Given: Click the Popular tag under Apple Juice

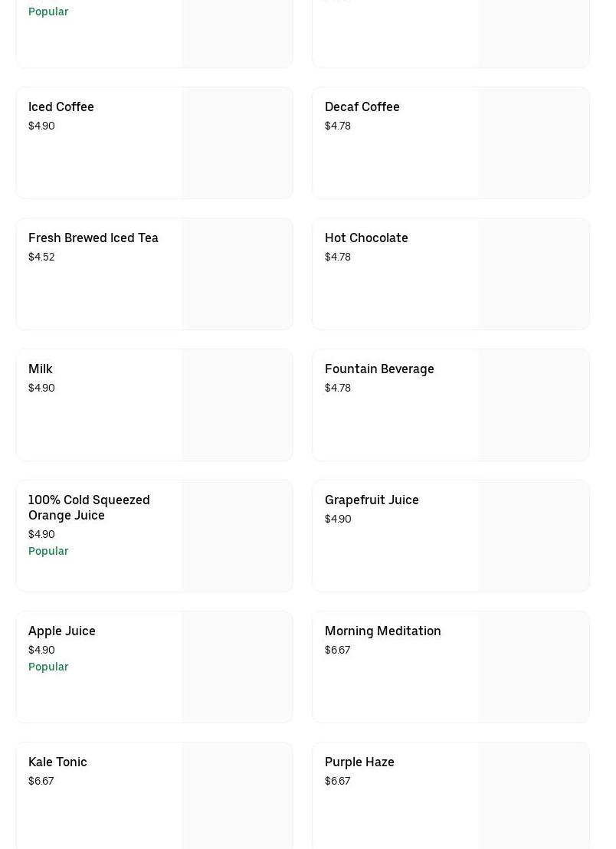Looking at the screenshot, I should point(48,667).
